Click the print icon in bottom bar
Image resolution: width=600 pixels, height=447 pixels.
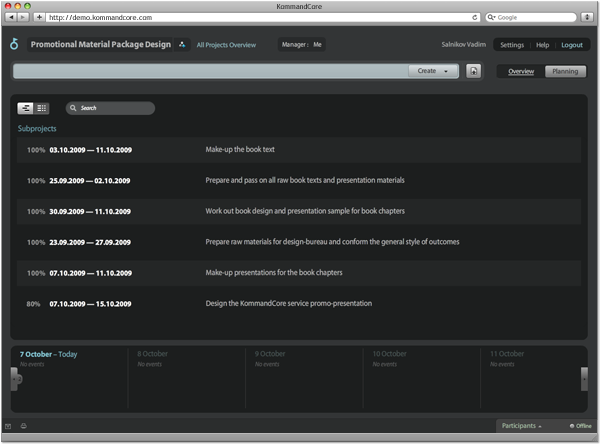(23, 426)
